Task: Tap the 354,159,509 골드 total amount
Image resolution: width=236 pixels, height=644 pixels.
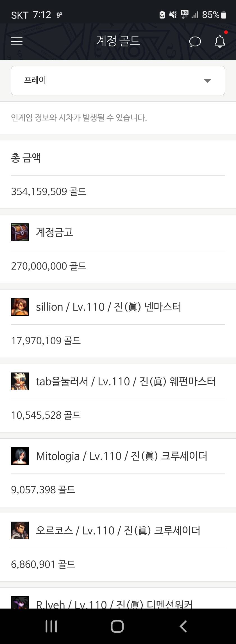Action: (x=49, y=192)
